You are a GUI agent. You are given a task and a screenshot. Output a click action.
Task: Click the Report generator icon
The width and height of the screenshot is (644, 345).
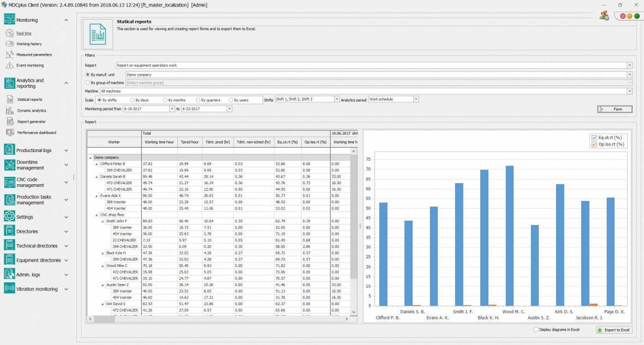(x=10, y=122)
